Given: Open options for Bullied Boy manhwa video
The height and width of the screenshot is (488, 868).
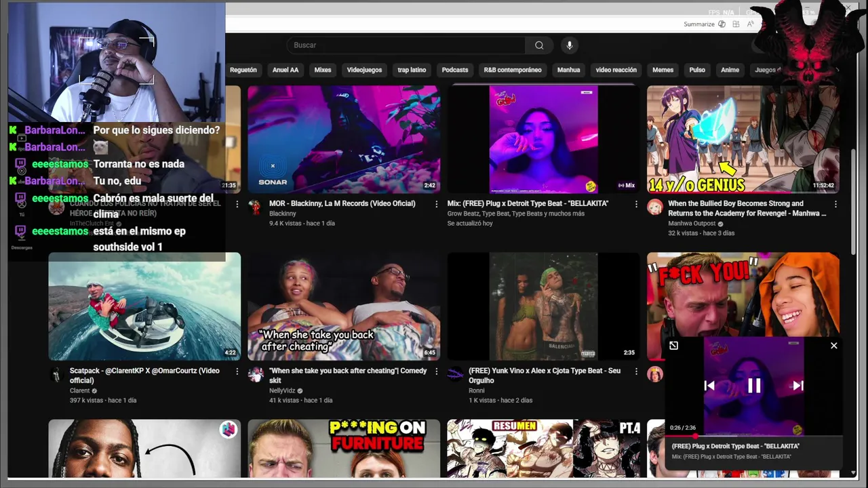Looking at the screenshot, I should click(x=835, y=204).
